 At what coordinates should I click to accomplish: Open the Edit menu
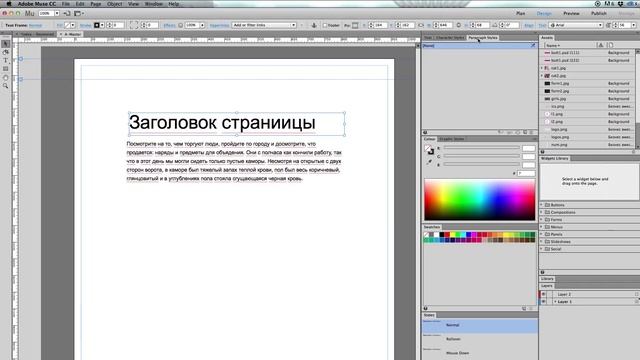tap(80, 4)
